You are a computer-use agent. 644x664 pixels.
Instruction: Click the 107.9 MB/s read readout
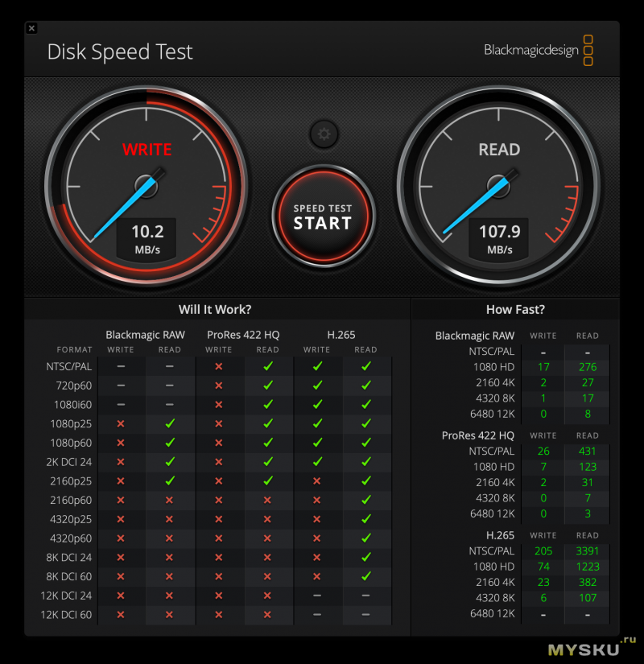[x=499, y=239]
